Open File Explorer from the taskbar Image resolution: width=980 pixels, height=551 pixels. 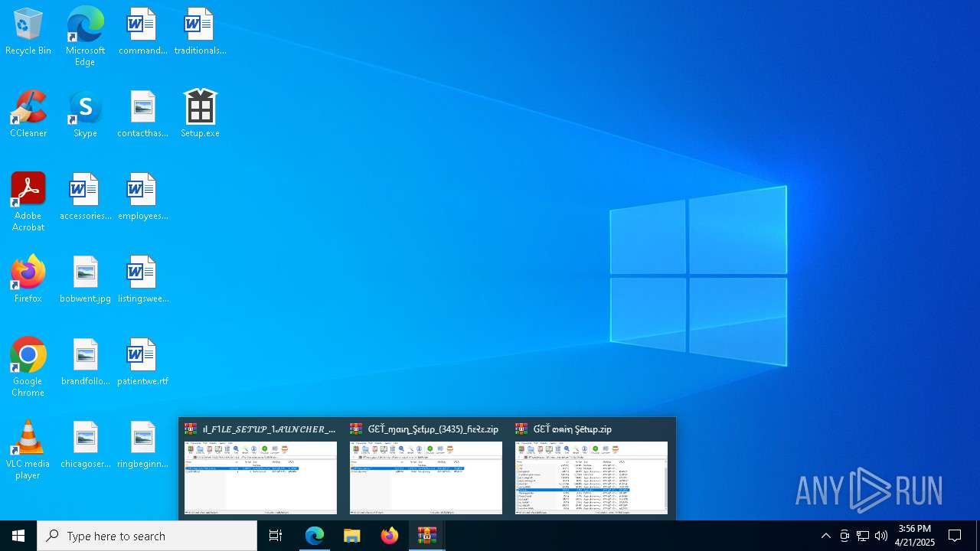tap(352, 536)
